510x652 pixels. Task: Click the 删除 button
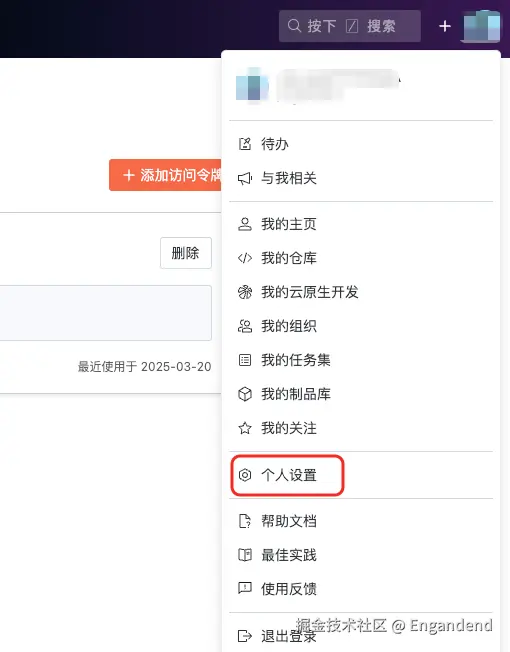pos(186,253)
